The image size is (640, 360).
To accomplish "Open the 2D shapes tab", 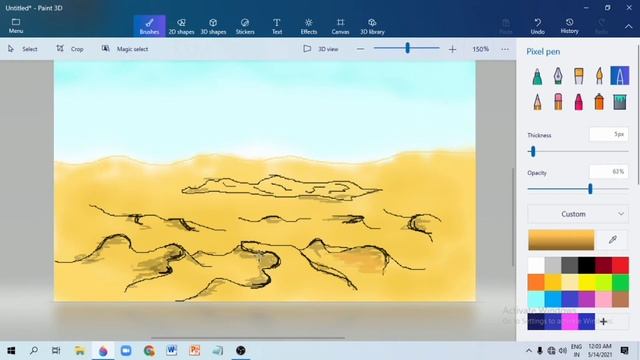I will [181, 26].
